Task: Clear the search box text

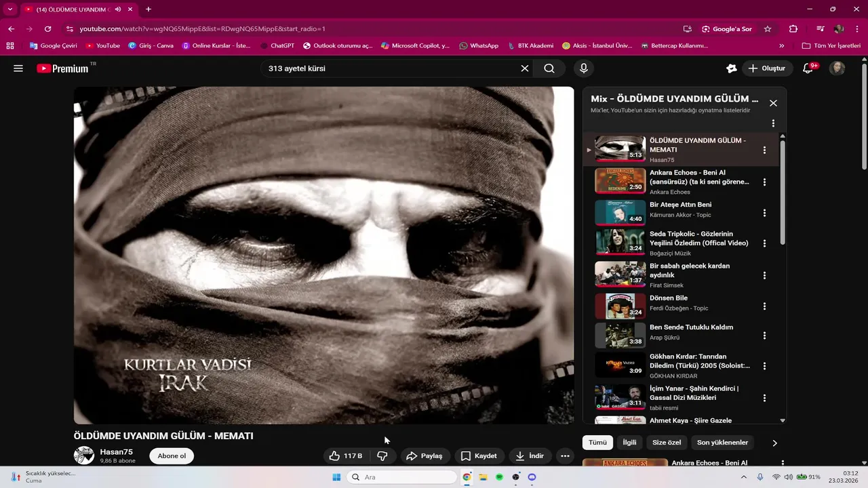Action: pos(524,68)
